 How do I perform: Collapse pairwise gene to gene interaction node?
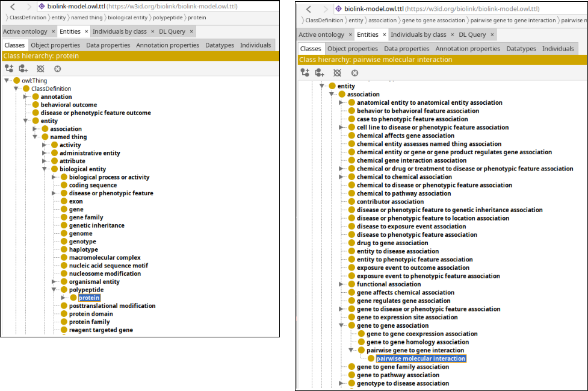[351, 350]
